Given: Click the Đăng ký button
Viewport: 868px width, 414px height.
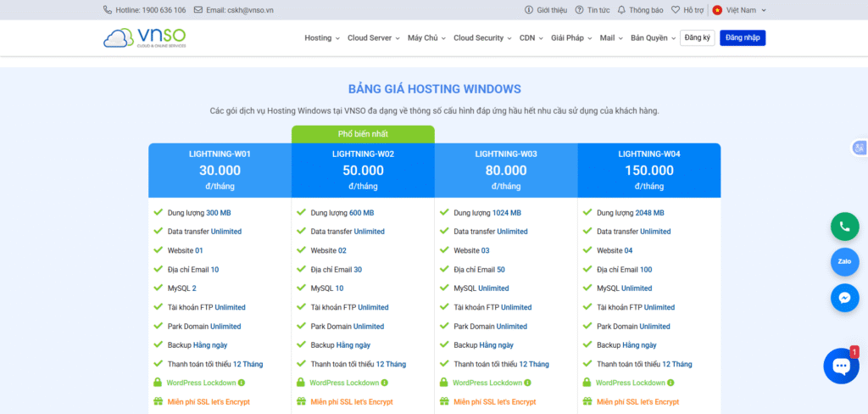Looking at the screenshot, I should click(697, 38).
